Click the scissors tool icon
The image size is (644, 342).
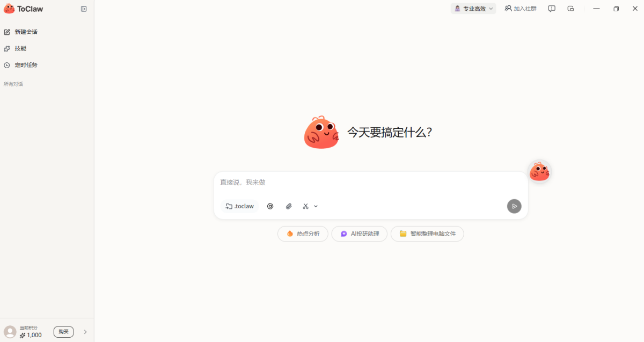(x=305, y=206)
